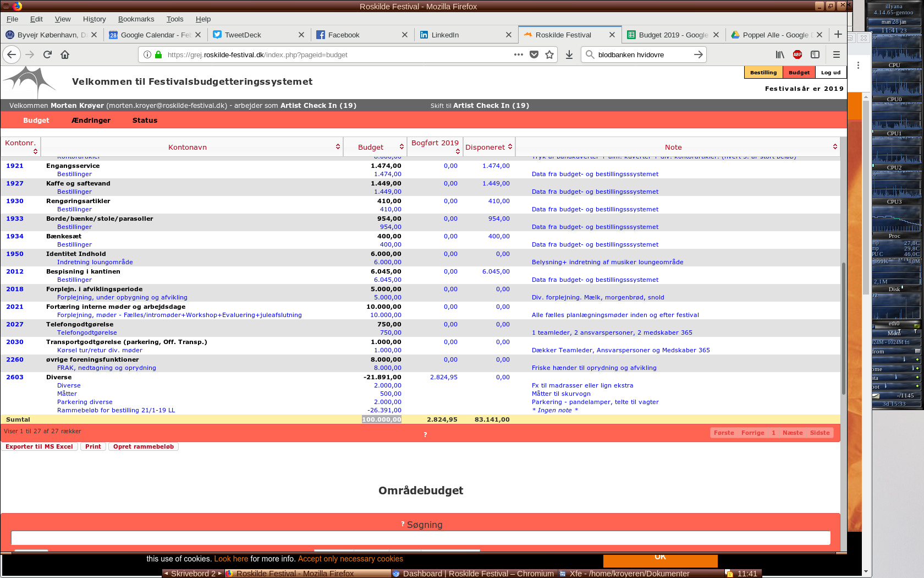The width and height of the screenshot is (924, 578).
Task: Bookmark this page with the star icon
Action: pyautogui.click(x=549, y=54)
